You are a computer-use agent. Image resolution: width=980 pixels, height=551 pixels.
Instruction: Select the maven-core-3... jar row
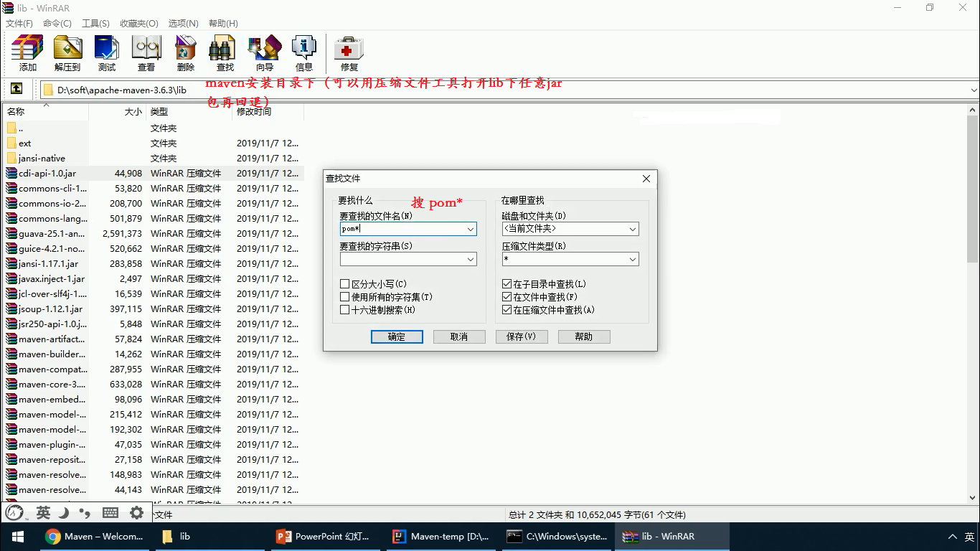click(154, 384)
